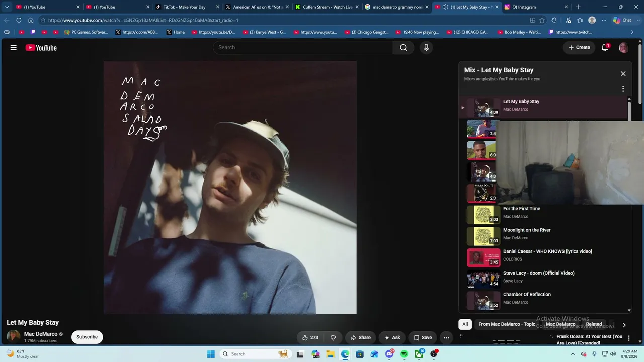The width and height of the screenshot is (644, 362).
Task: Open the Chicago Gangst bookmark
Action: (366, 32)
